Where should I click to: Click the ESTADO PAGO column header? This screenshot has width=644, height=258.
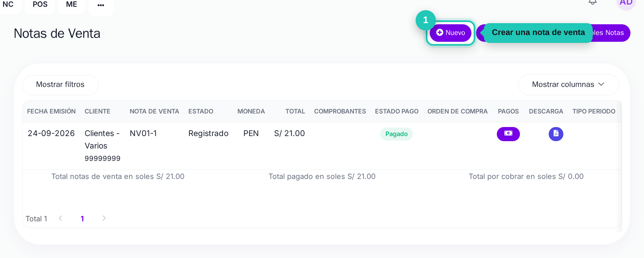tap(397, 111)
